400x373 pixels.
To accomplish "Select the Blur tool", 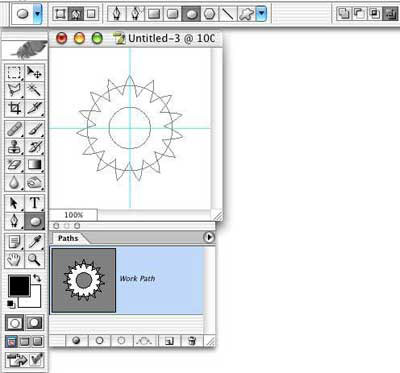I will [x=14, y=182].
